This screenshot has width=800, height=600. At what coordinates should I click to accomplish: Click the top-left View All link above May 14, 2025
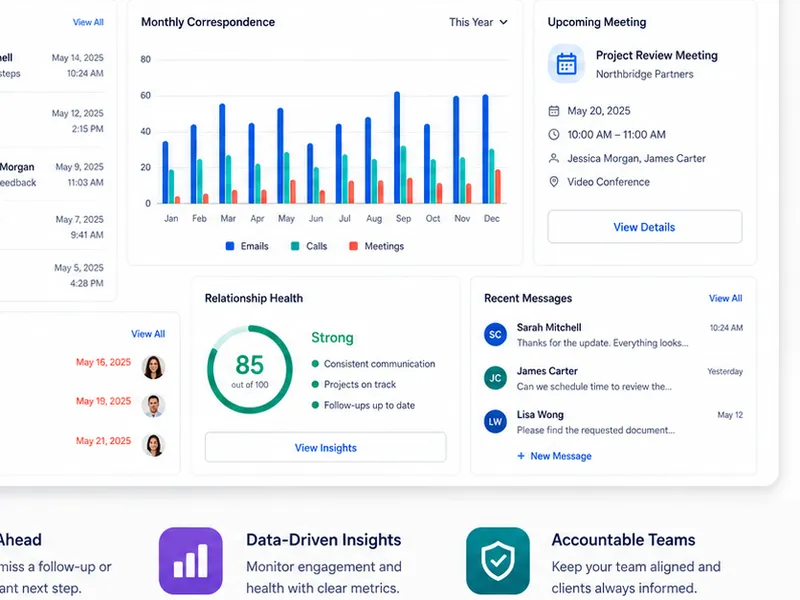pos(88,22)
